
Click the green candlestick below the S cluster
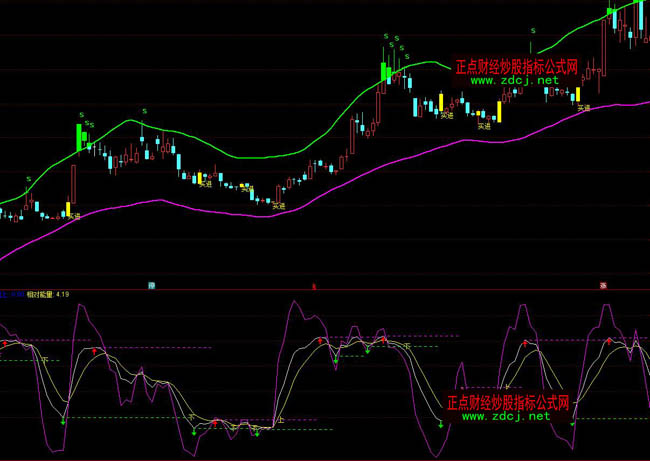[383, 71]
